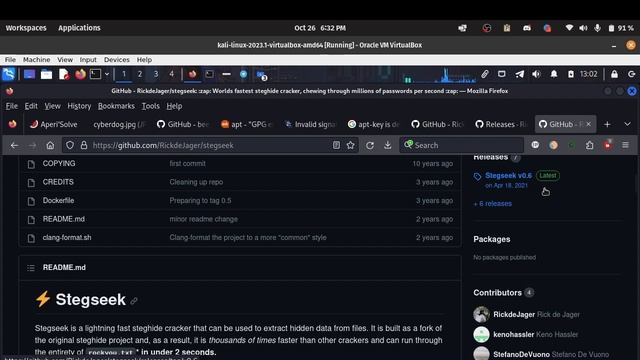Screen dimensions: 640x360
Task: Switch to Kali workspace 3
Action: tap(156, 74)
